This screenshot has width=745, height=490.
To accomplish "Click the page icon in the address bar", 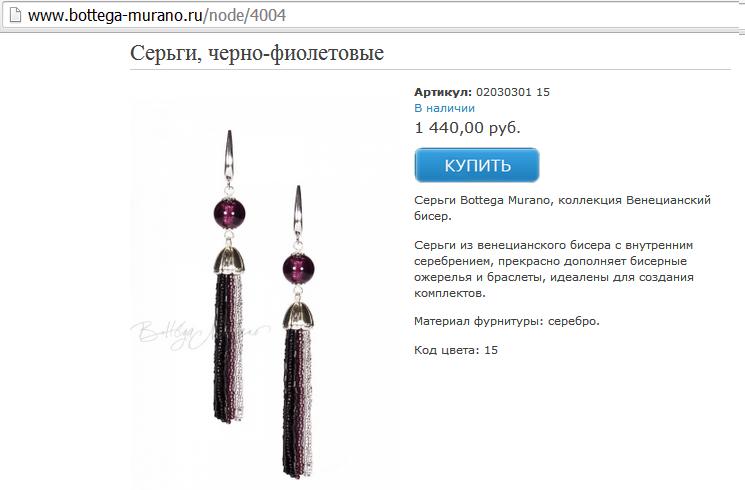I will click(x=15, y=15).
